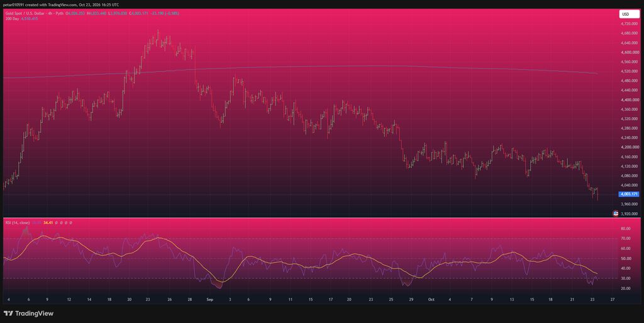This screenshot has width=644, height=323.
Task: Click the RSI value 34.41
Action: point(48,222)
